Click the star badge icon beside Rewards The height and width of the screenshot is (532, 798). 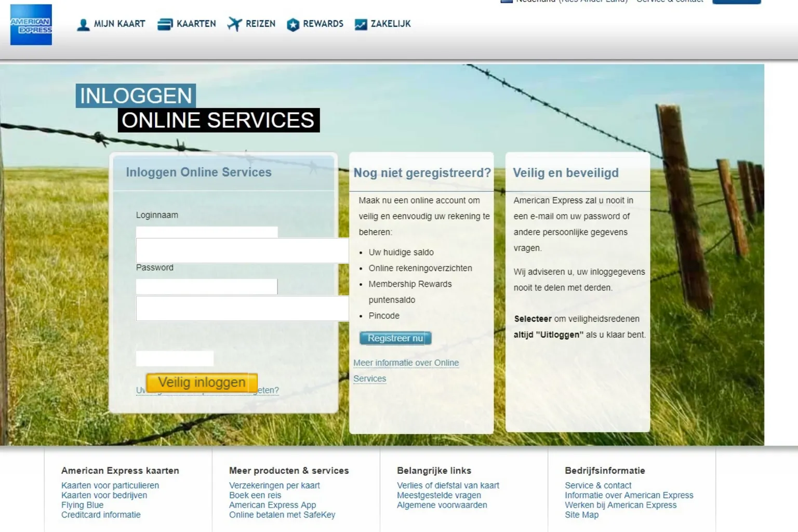(x=293, y=24)
